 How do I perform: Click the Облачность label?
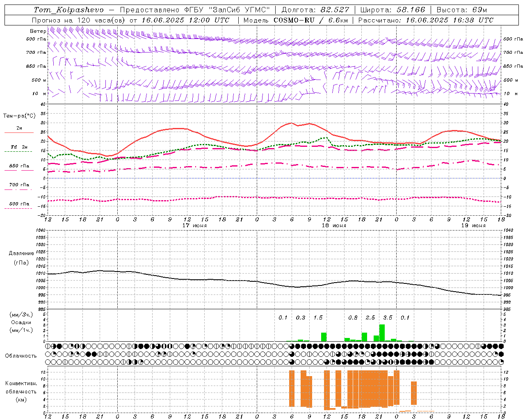pyautogui.click(x=21, y=356)
